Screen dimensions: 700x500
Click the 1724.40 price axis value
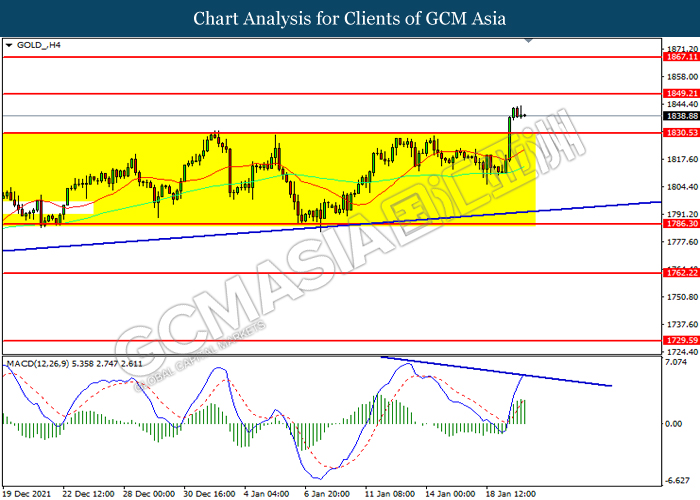pos(682,352)
